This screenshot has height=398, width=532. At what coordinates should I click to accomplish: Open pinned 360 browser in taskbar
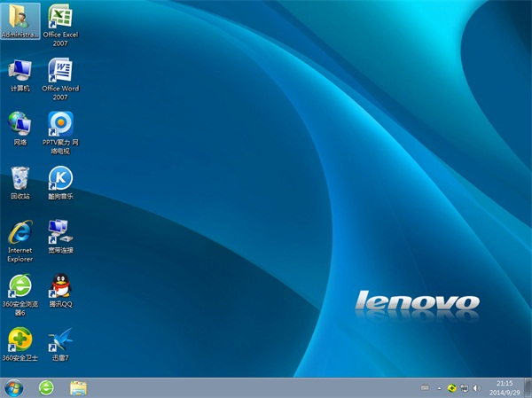point(46,387)
